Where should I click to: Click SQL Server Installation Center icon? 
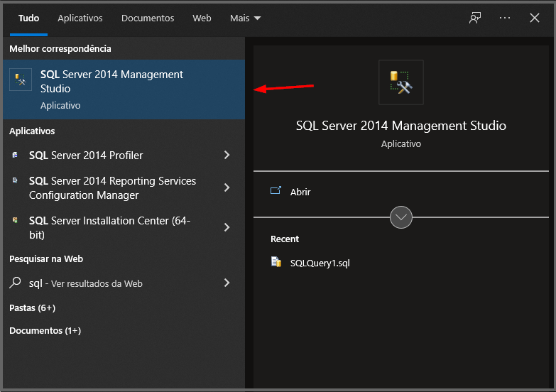15,220
